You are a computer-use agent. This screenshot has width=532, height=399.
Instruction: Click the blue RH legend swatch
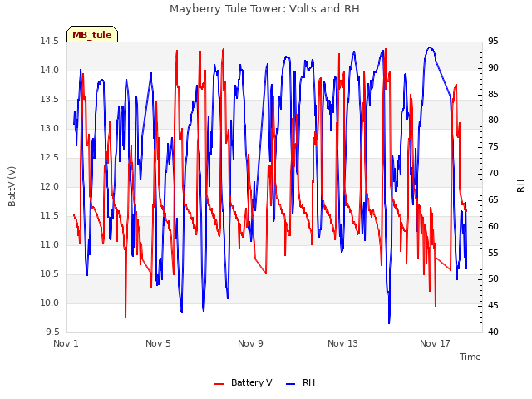tap(291, 383)
